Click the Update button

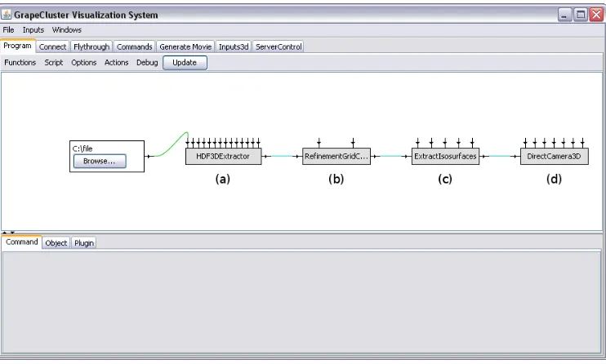[185, 63]
